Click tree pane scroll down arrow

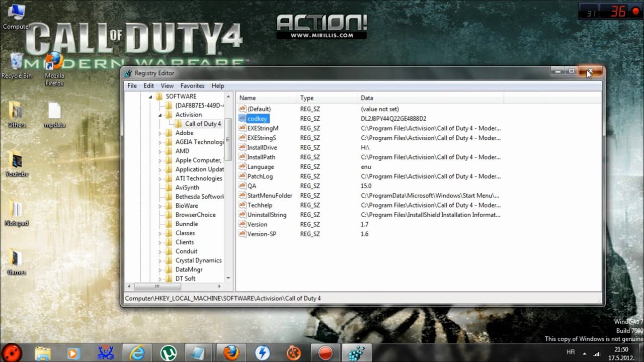228,278
